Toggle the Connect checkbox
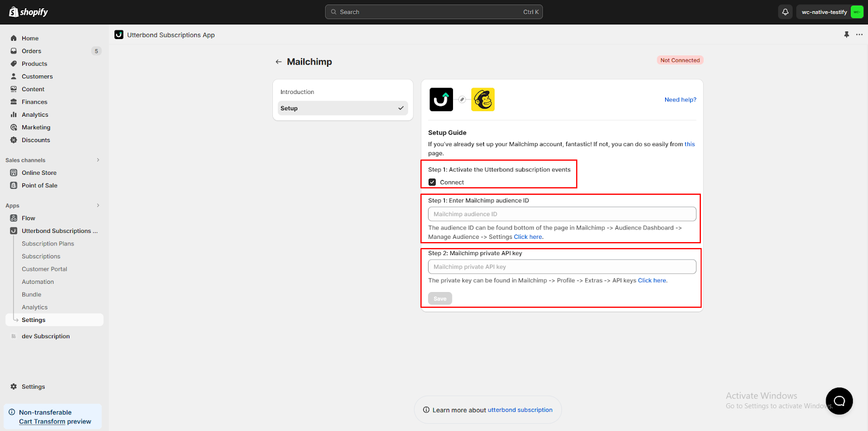The height and width of the screenshot is (431, 868). tap(432, 182)
